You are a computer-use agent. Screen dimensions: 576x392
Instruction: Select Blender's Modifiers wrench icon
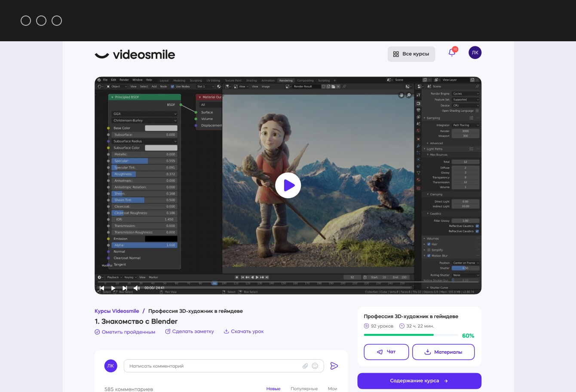[418, 146]
